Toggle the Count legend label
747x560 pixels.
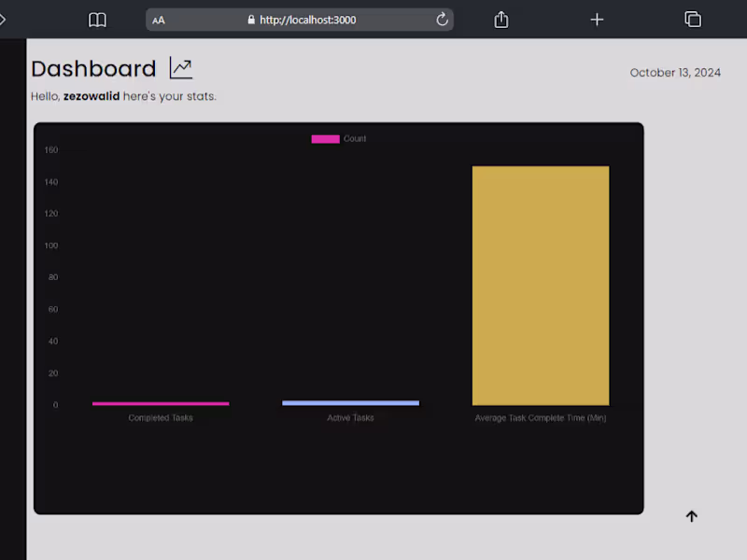(355, 138)
